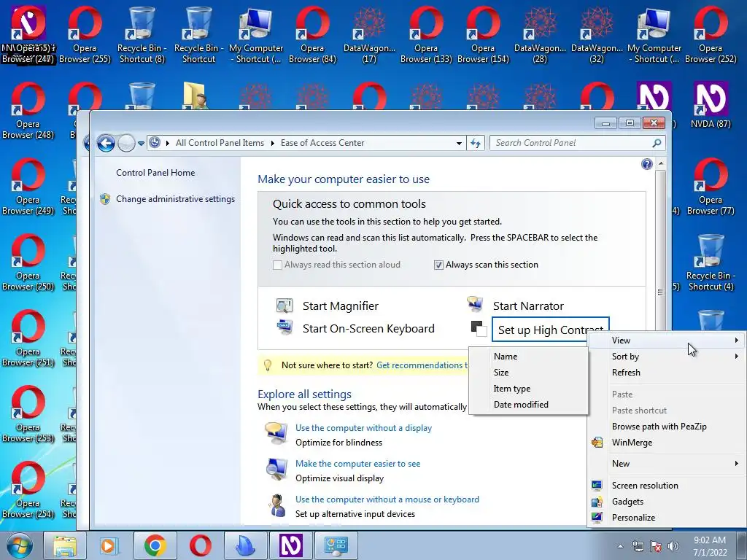Image resolution: width=747 pixels, height=560 pixels.
Task: Uncheck 'Always scan this section'
Action: 438,265
